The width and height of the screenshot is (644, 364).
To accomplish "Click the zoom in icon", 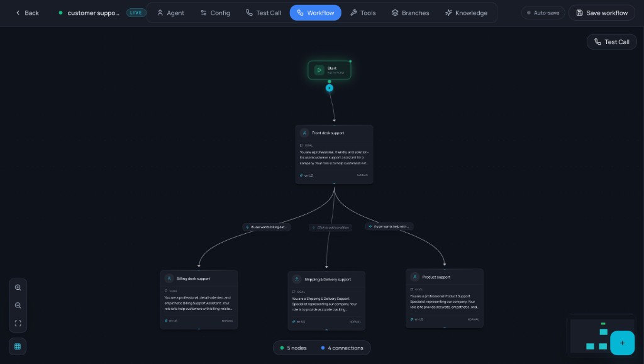I will 18,287.
